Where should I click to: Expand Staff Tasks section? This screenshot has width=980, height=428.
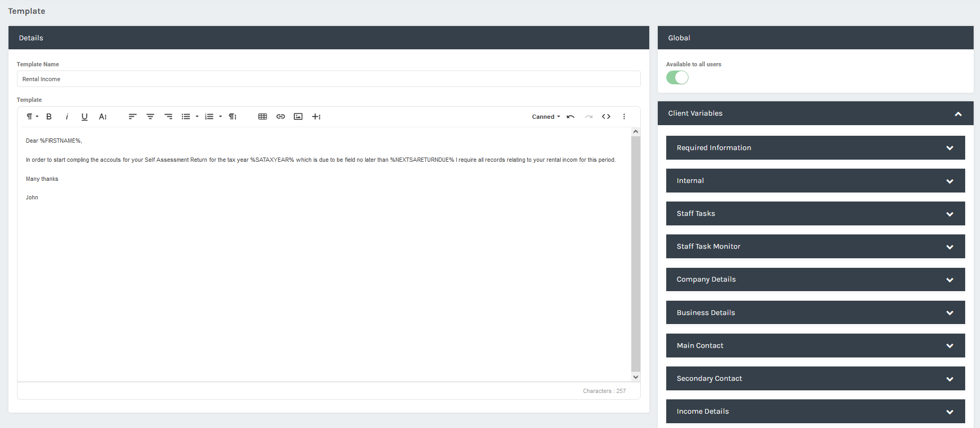[816, 214]
